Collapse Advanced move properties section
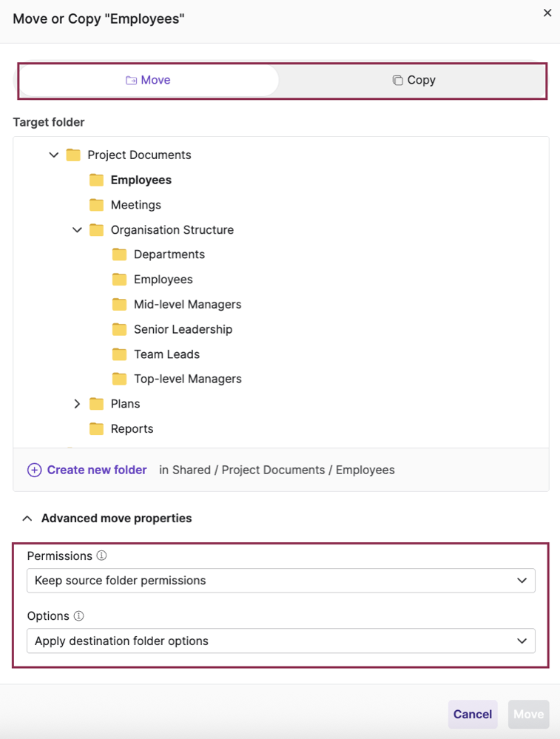 coord(27,519)
